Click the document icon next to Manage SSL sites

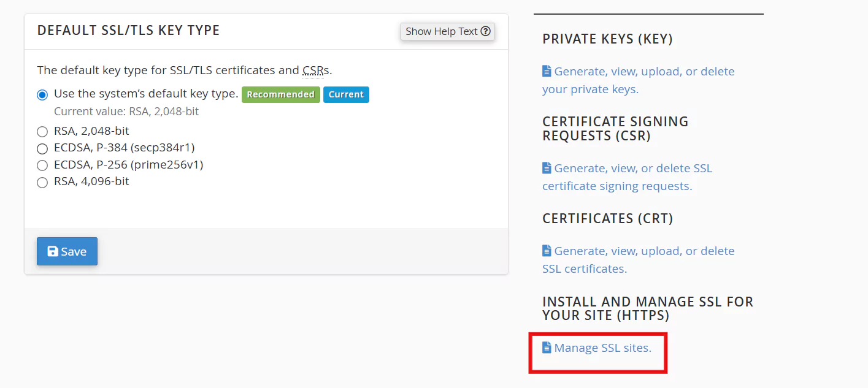click(x=547, y=348)
